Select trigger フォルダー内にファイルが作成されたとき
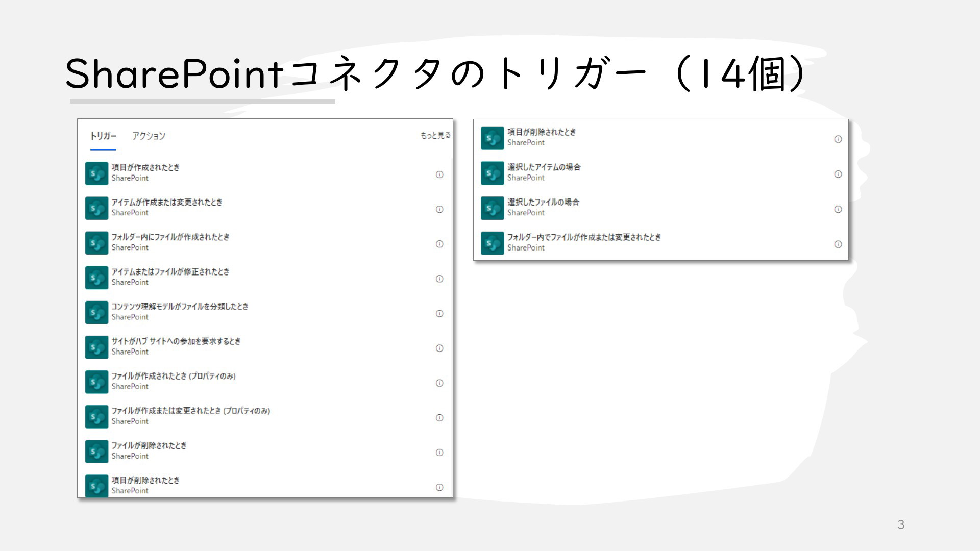Image resolution: width=980 pixels, height=551 pixels. (x=264, y=243)
